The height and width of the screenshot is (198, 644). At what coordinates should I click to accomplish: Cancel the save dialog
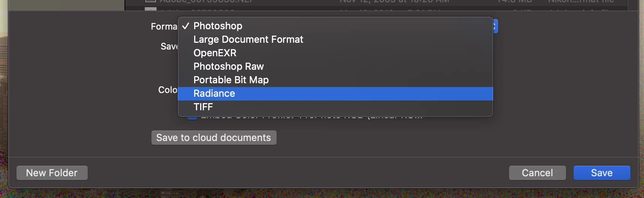point(537,173)
